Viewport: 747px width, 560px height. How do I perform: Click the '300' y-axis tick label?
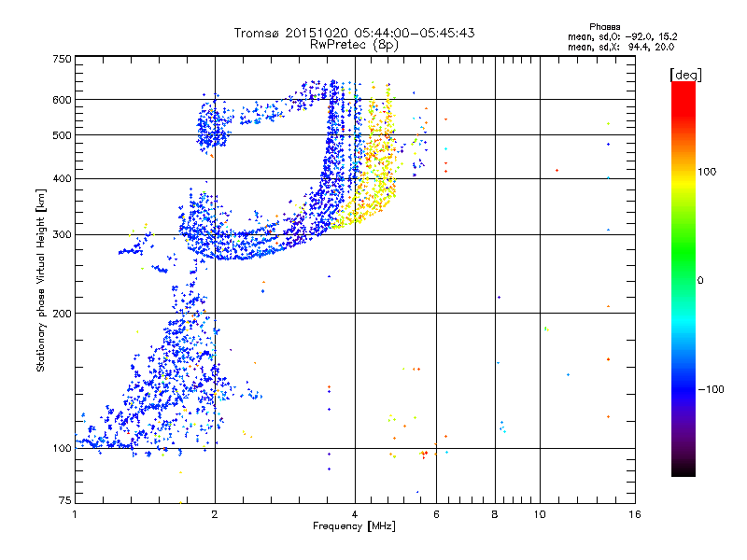(x=63, y=235)
